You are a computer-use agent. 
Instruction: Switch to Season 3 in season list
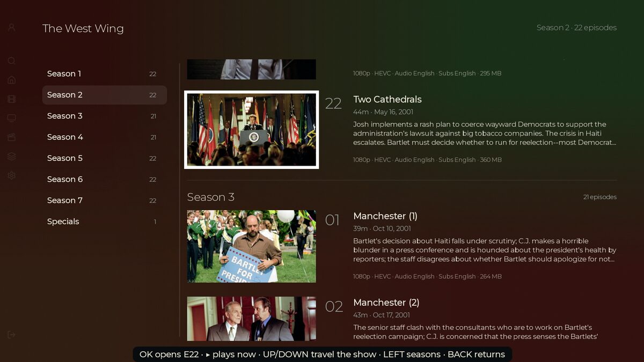[x=105, y=116]
